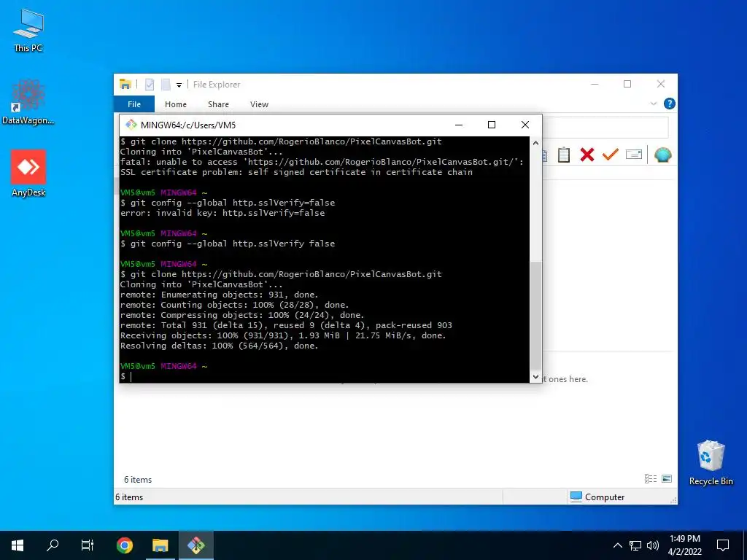Click the New folder quick access icon
Viewport: 747px width, 560px height.
click(x=166, y=85)
